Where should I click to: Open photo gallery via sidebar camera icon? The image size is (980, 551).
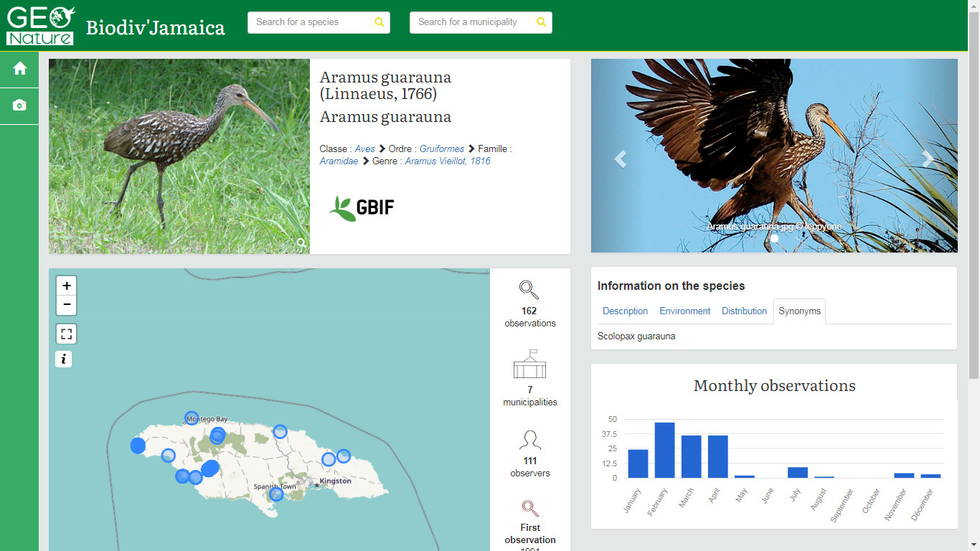(x=19, y=105)
